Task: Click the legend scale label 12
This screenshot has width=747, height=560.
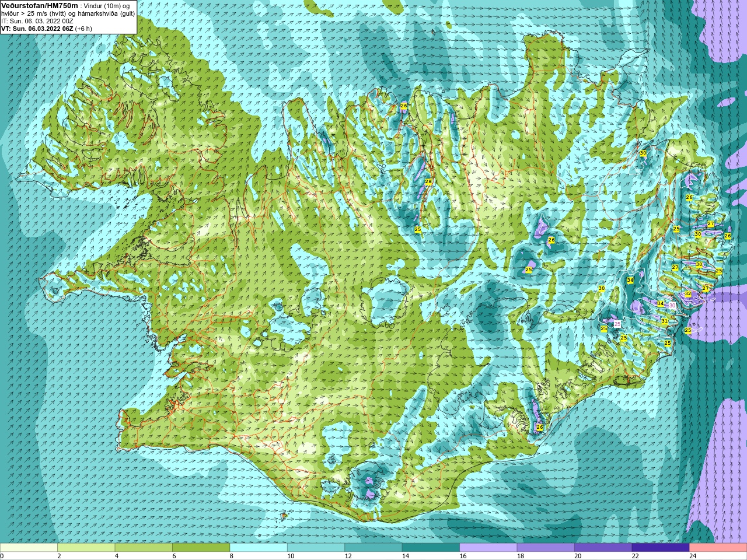Action: tap(348, 556)
